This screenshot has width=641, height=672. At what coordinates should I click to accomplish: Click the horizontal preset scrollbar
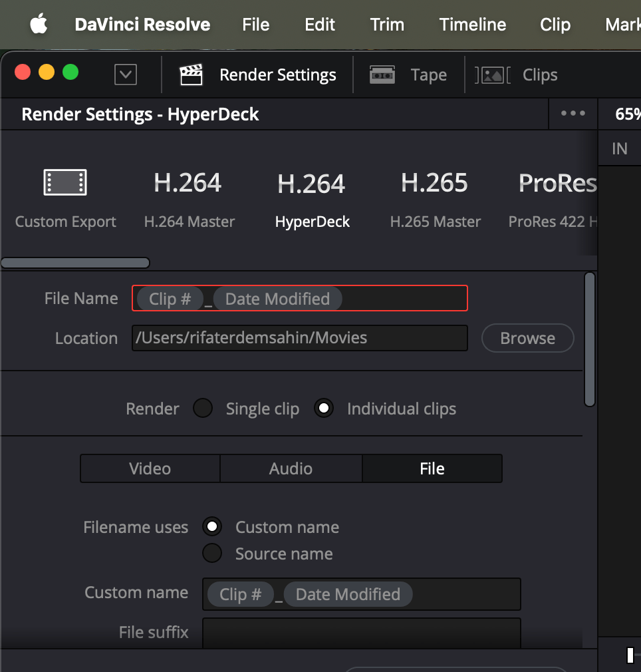(x=75, y=263)
